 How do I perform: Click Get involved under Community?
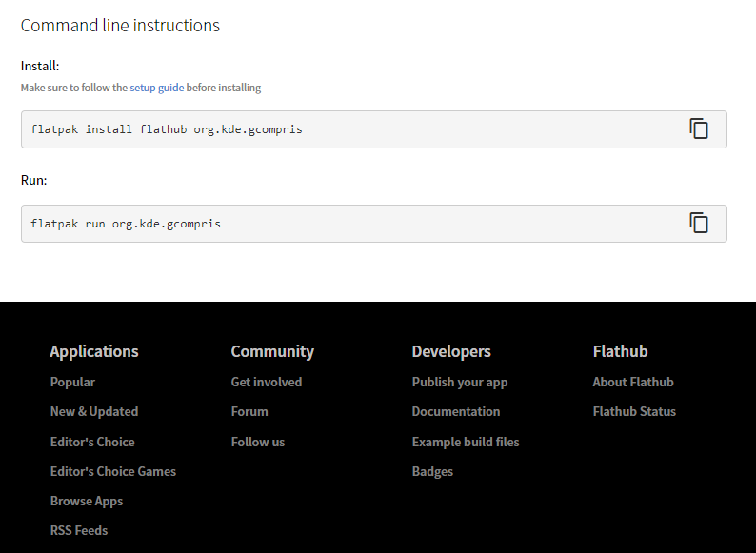[267, 382]
